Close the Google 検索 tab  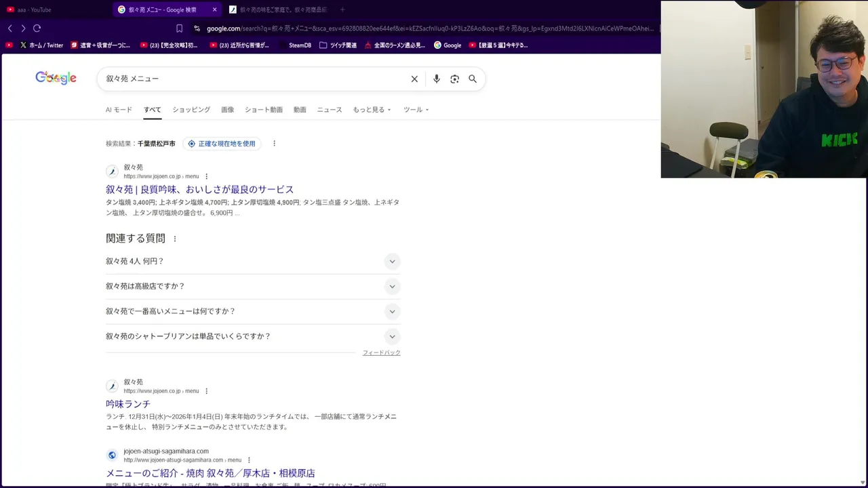(214, 9)
